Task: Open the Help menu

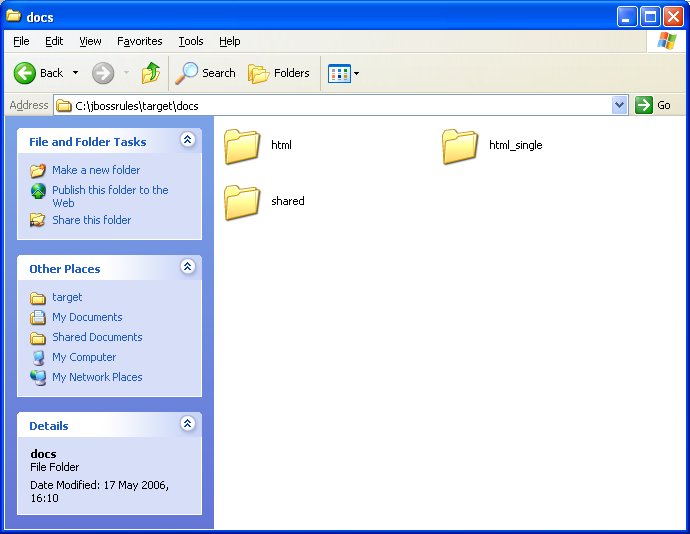Action: click(230, 41)
